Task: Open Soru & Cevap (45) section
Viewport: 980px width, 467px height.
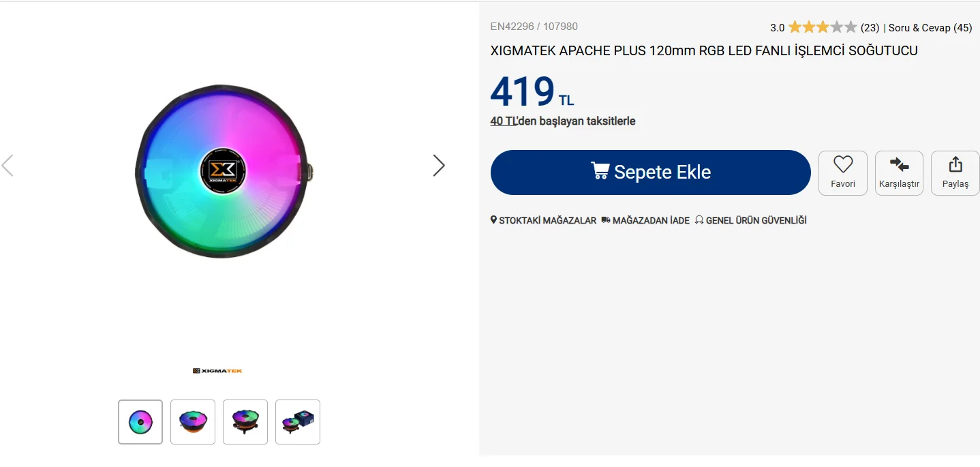Action: pyautogui.click(x=930, y=28)
